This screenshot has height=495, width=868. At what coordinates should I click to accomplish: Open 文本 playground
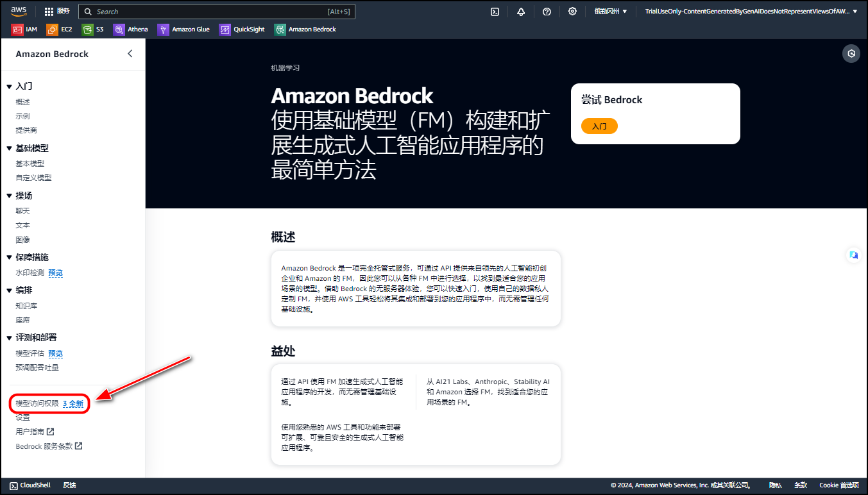[x=23, y=225]
